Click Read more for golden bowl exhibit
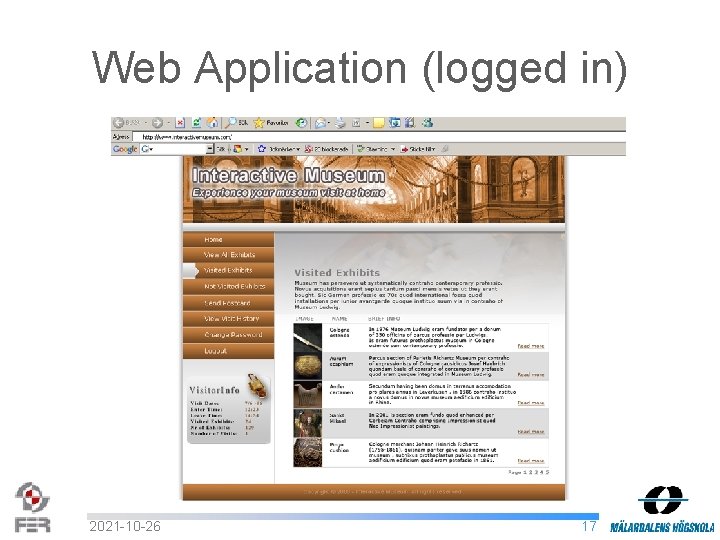 tap(531, 375)
